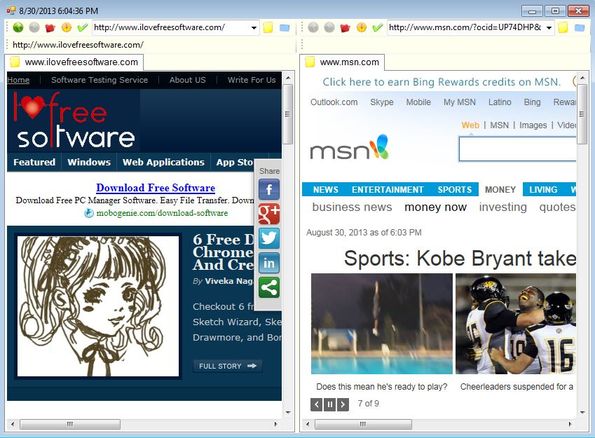
Task: Click the yellow note icon in right pane toolbar
Action: tap(563, 28)
